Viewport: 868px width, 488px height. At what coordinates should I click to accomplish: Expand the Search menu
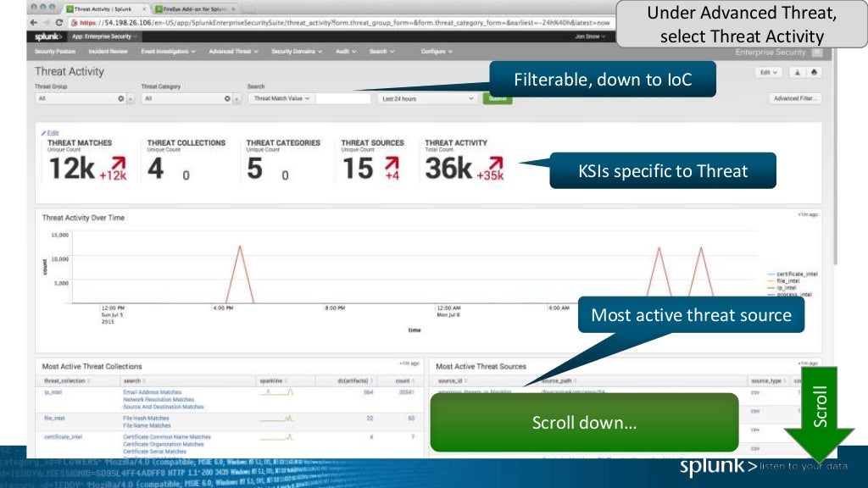(x=381, y=52)
